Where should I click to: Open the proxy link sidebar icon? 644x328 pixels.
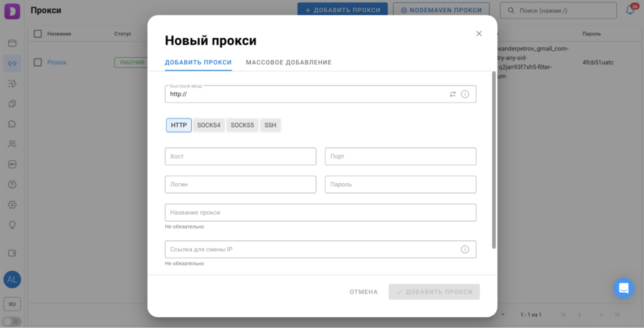(x=13, y=64)
